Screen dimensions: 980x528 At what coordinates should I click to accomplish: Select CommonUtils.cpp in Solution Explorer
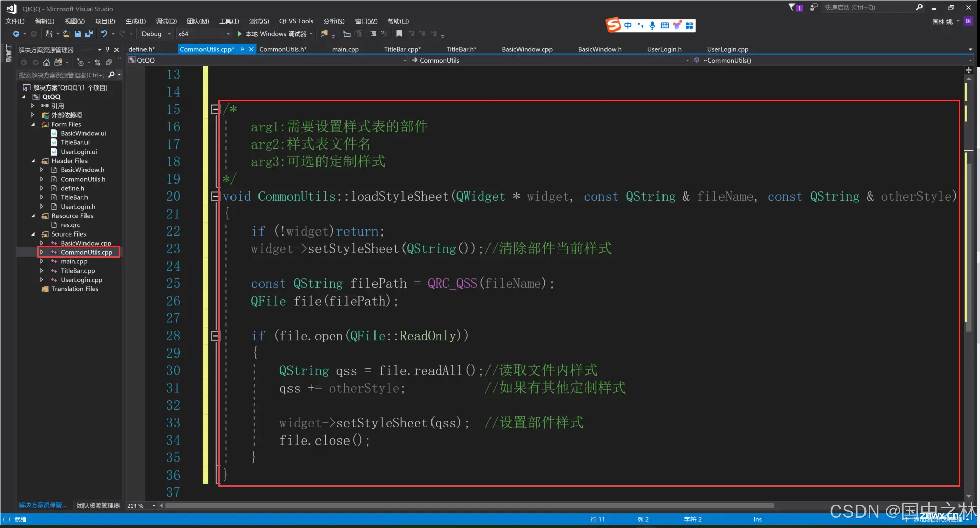(87, 252)
